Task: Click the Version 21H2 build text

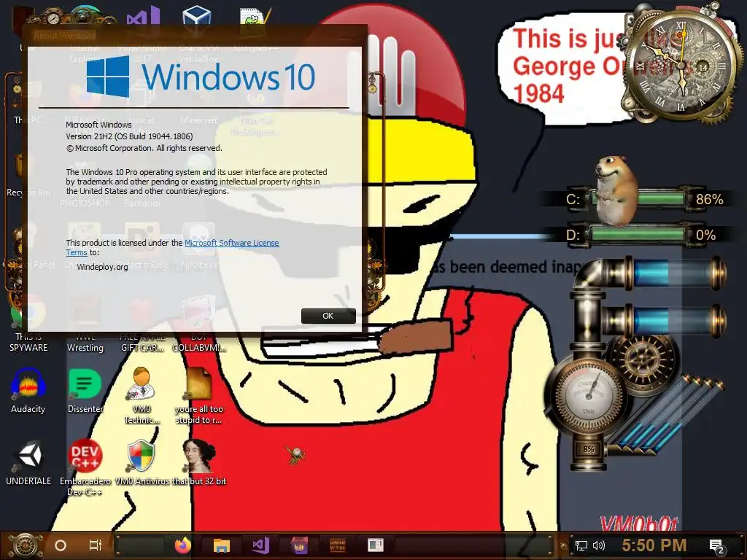Action: (x=129, y=136)
